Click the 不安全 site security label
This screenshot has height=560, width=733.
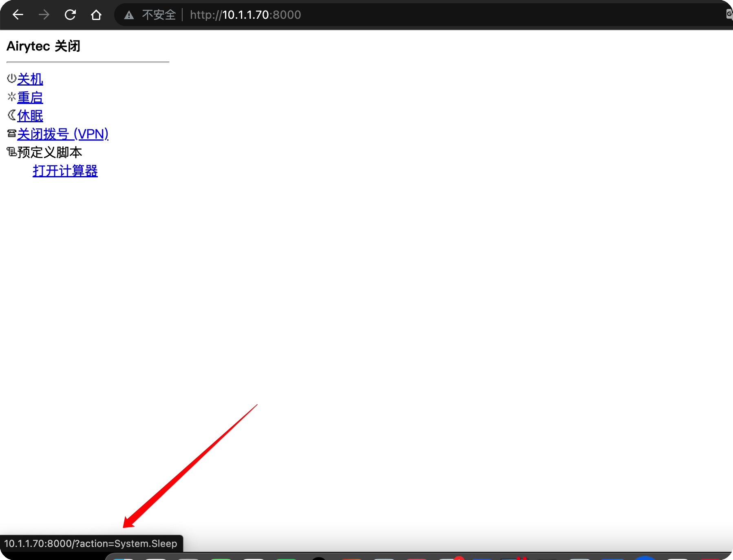pos(159,15)
